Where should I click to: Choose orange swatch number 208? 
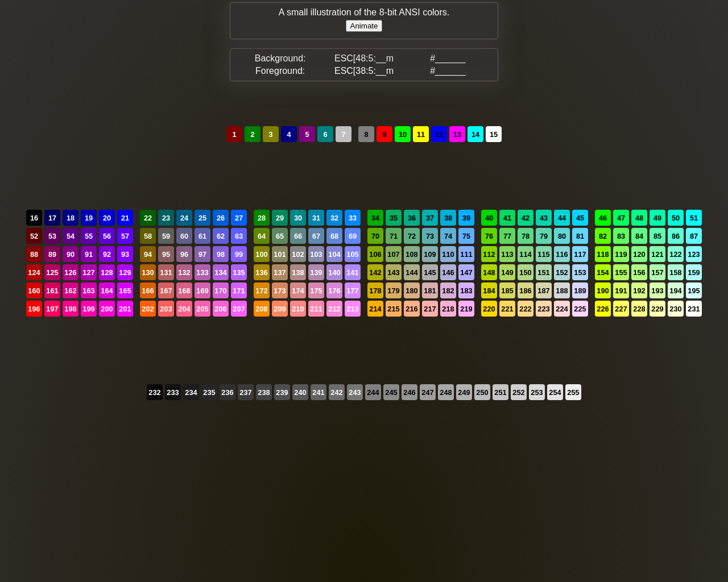coord(262,309)
